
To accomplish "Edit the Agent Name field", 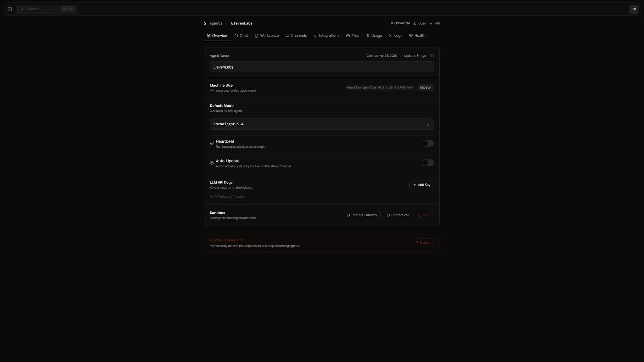I will [x=322, y=67].
